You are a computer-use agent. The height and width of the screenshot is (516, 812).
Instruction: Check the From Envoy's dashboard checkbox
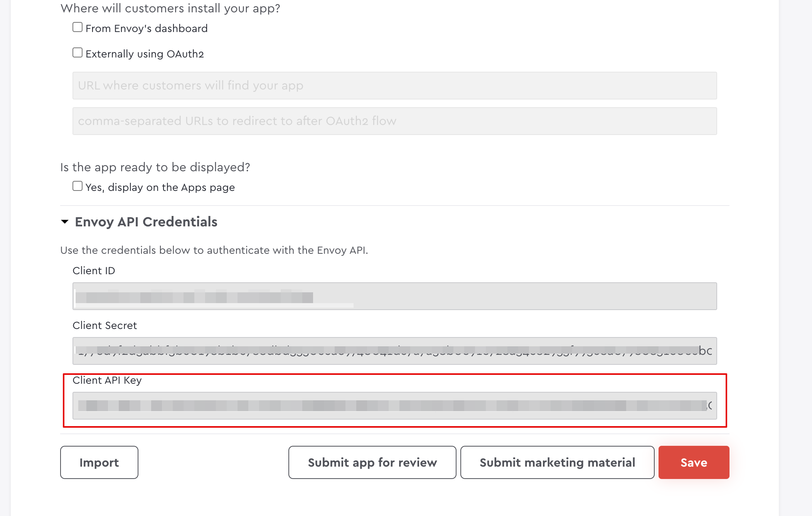77,27
